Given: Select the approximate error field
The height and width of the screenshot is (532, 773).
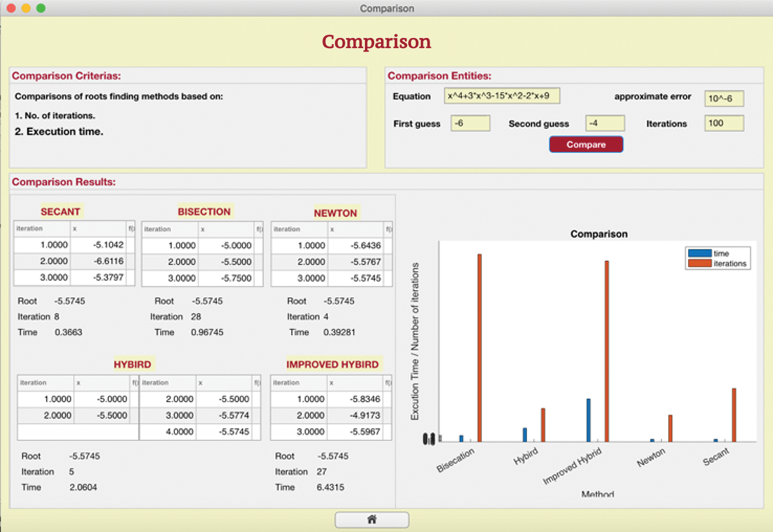Looking at the screenshot, I should coord(723,98).
